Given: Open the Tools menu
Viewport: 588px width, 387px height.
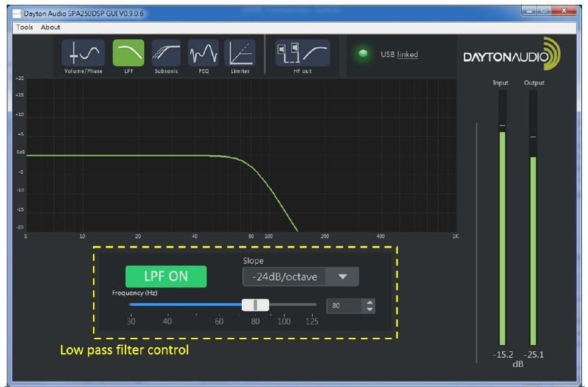Looking at the screenshot, I should click(25, 27).
